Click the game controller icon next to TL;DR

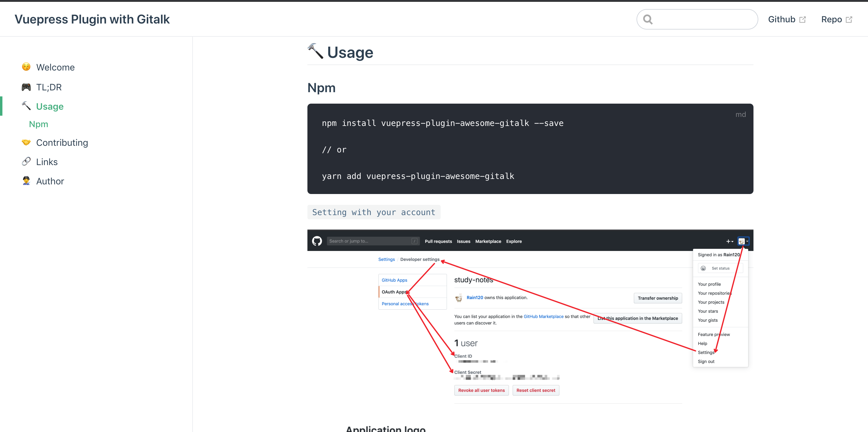click(26, 86)
